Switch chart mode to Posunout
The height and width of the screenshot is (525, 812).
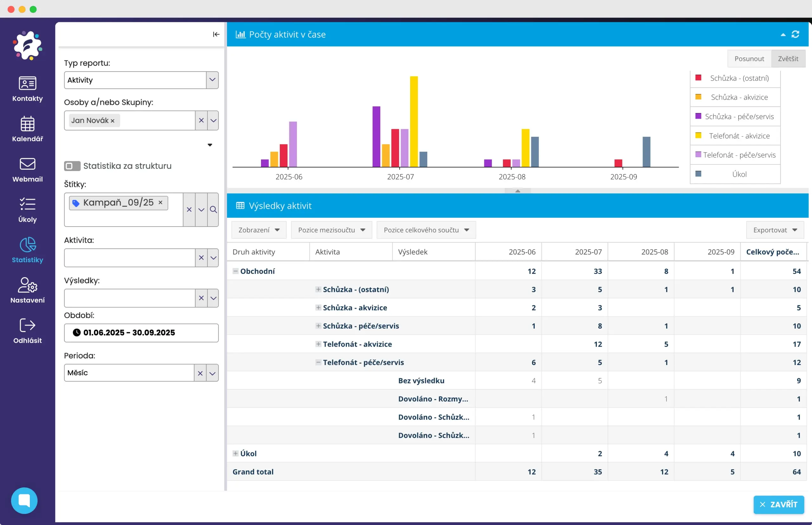click(749, 59)
